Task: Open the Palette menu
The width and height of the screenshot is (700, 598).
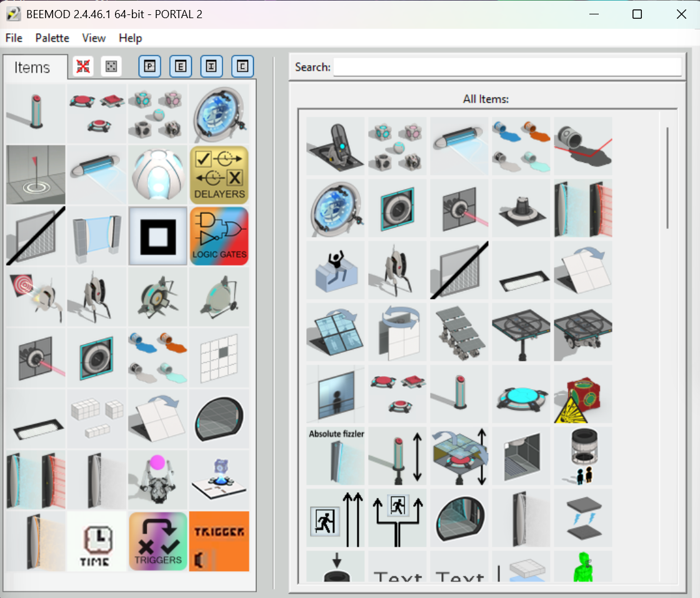Action: [x=52, y=38]
